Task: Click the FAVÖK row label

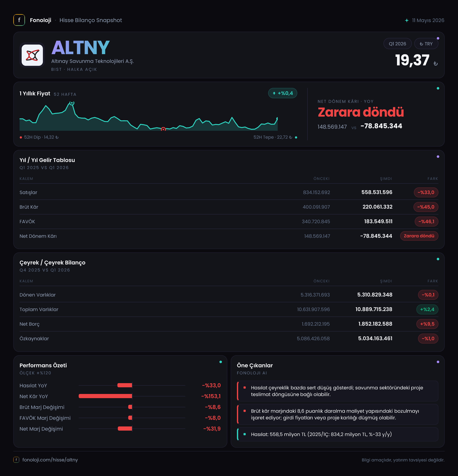Action: (x=27, y=222)
